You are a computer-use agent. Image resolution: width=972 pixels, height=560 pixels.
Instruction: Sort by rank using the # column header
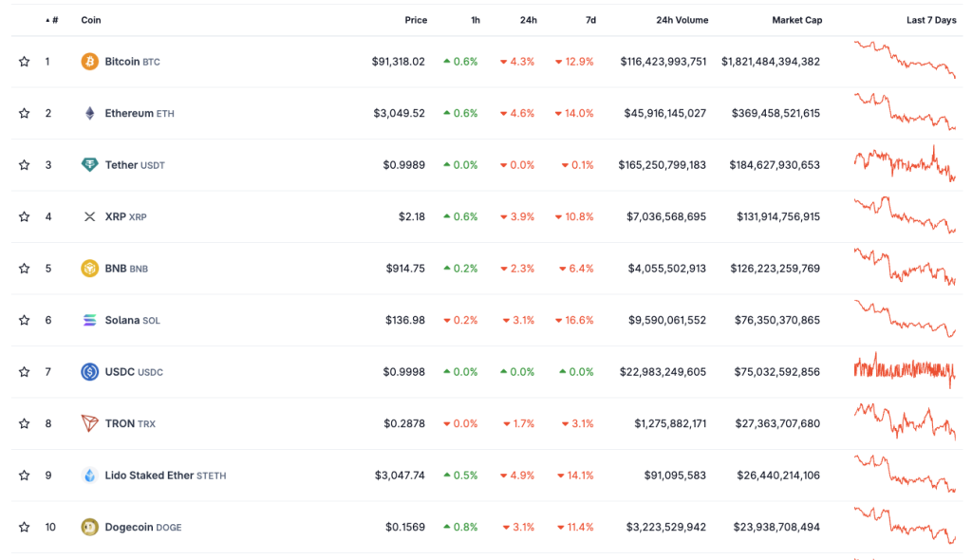pos(52,20)
